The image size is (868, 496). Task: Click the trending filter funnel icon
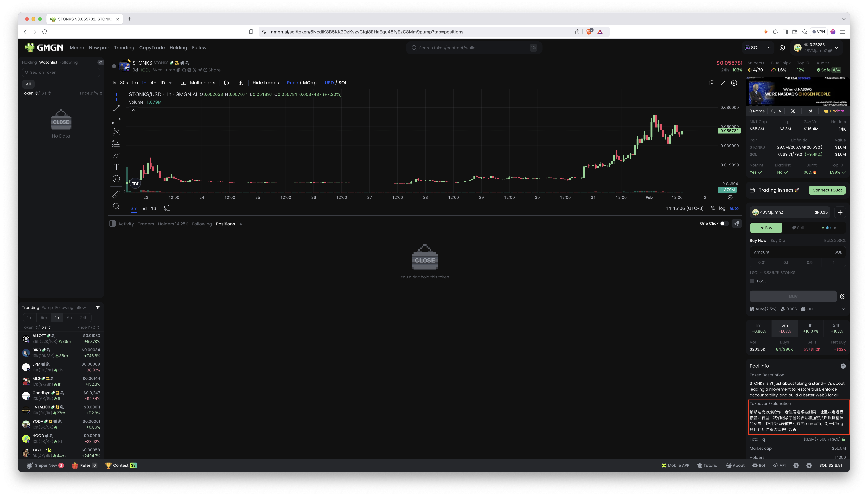point(98,308)
